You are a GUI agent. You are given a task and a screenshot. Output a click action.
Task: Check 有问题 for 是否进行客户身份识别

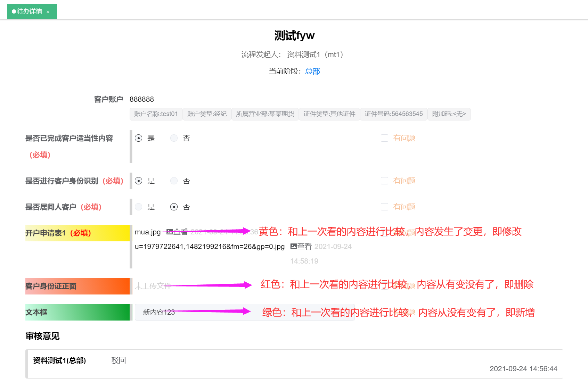(x=384, y=181)
